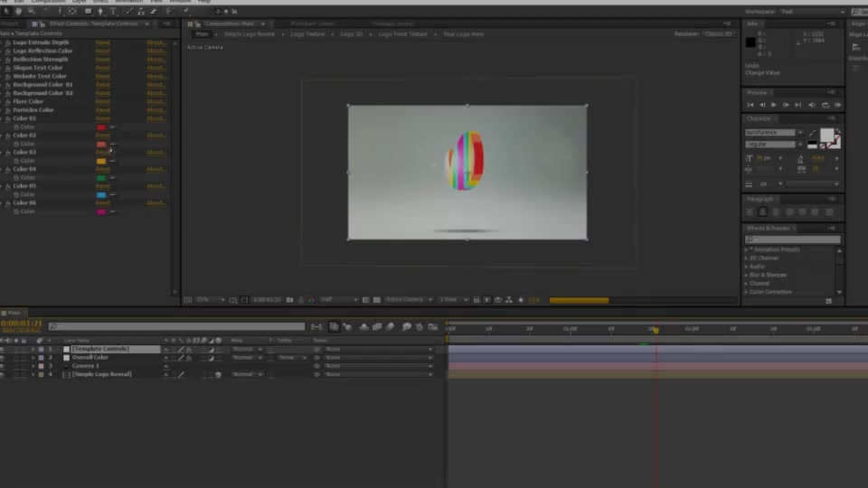Switch to Logo Texture composition tab
This screenshot has width=868, height=488.
307,34
